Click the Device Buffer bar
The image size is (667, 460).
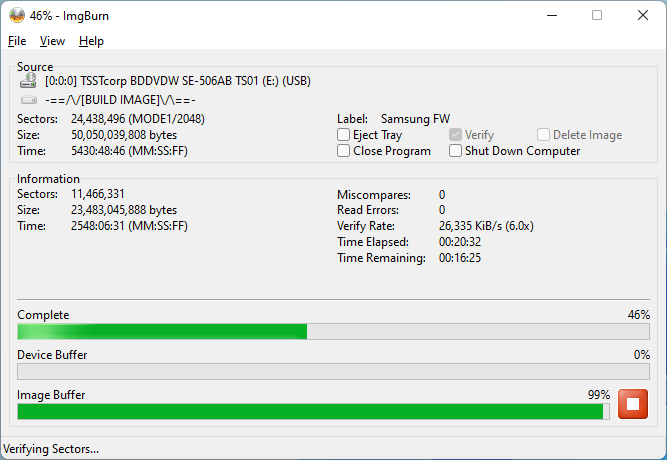[333, 372]
